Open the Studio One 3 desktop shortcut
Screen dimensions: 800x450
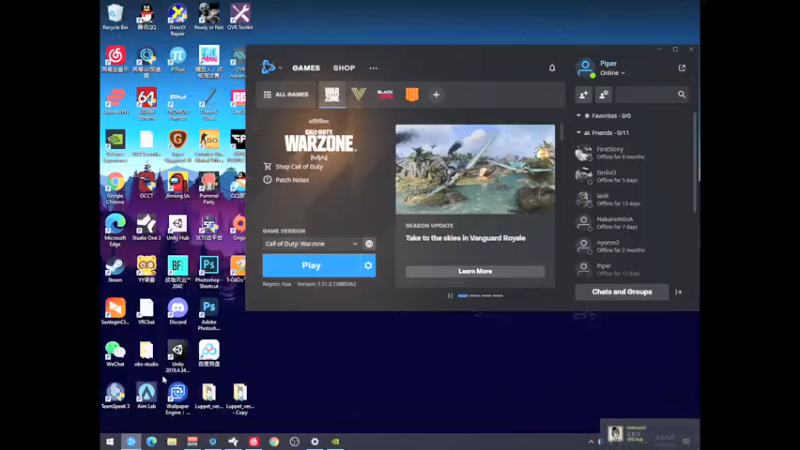146,228
